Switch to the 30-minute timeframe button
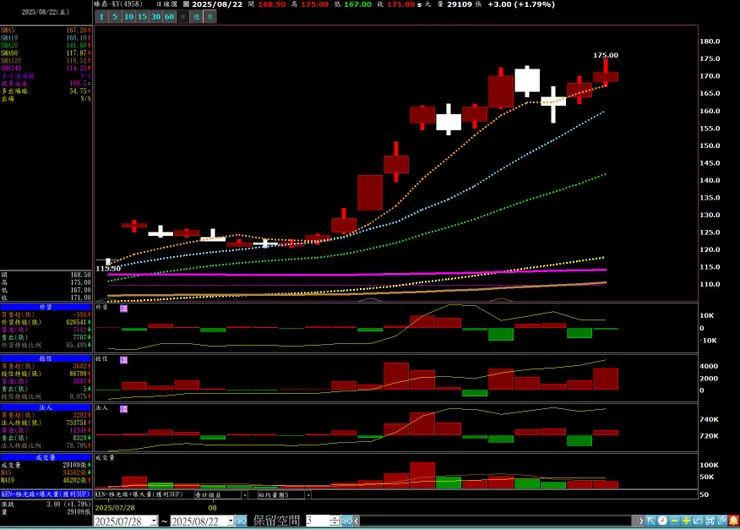 tap(156, 17)
